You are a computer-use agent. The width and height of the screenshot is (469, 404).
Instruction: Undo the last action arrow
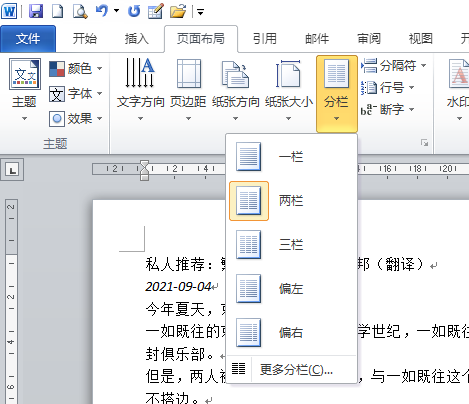click(102, 11)
